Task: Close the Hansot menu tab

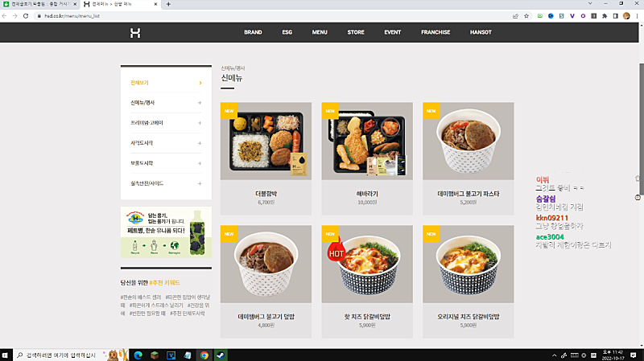Action: coord(155,4)
